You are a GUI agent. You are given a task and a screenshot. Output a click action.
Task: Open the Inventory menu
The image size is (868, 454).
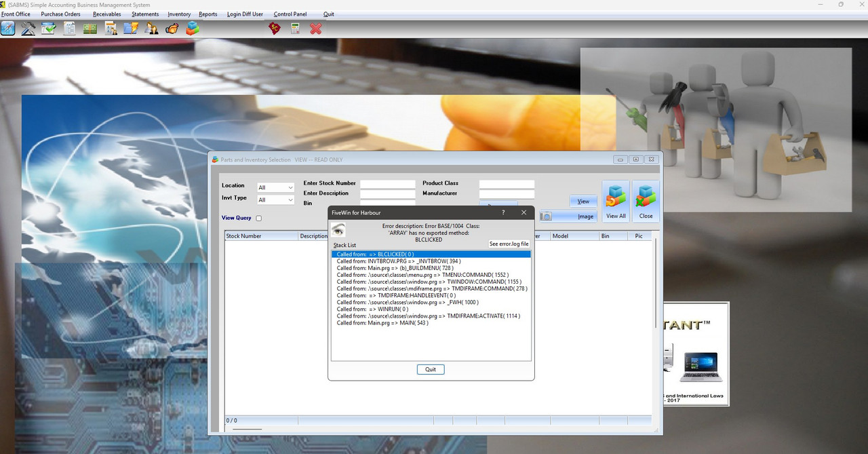click(179, 14)
